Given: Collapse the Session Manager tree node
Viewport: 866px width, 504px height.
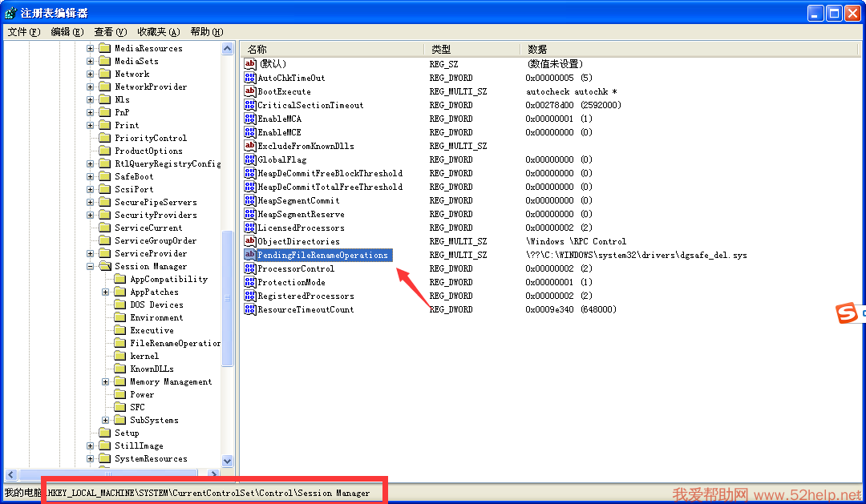Looking at the screenshot, I should point(91,266).
